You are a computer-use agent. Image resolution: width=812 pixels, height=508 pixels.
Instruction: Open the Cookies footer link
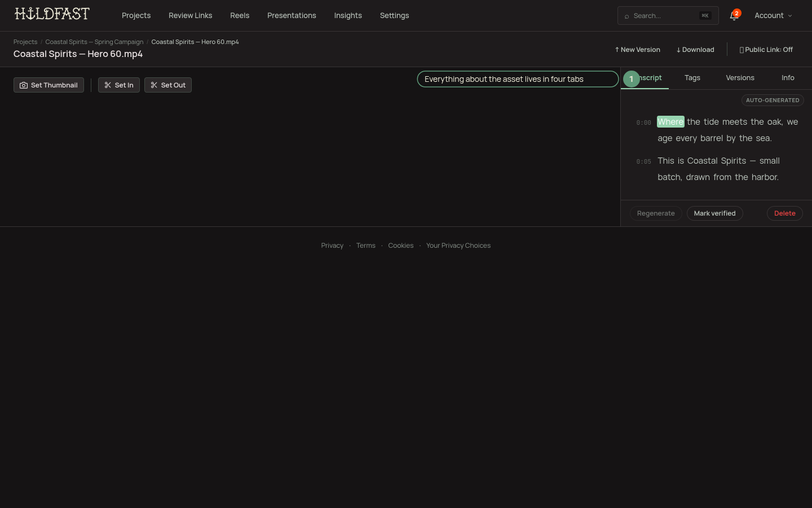click(400, 246)
